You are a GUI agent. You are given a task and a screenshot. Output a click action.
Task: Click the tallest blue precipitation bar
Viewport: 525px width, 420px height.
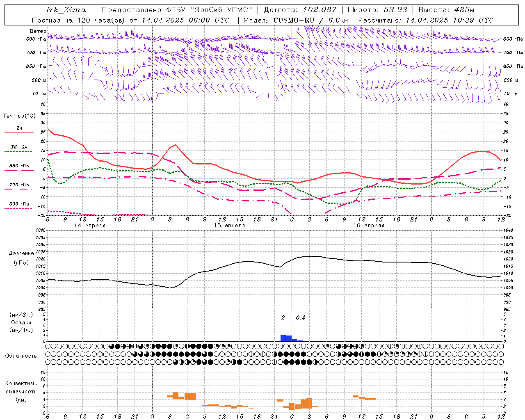283,338
